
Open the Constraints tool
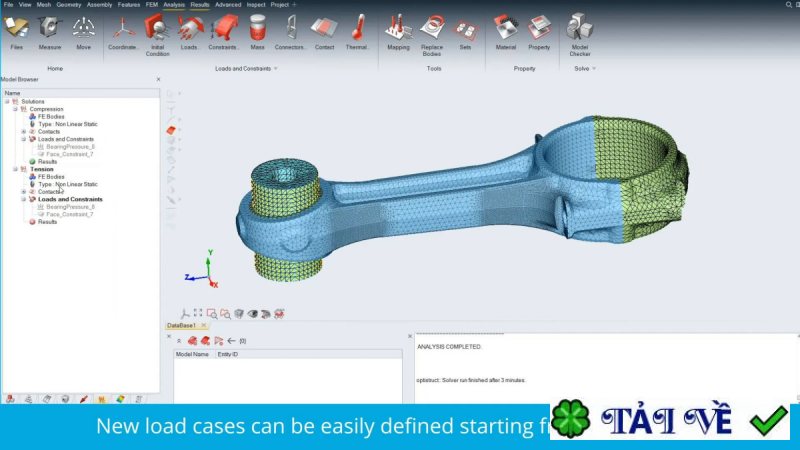coord(224,33)
